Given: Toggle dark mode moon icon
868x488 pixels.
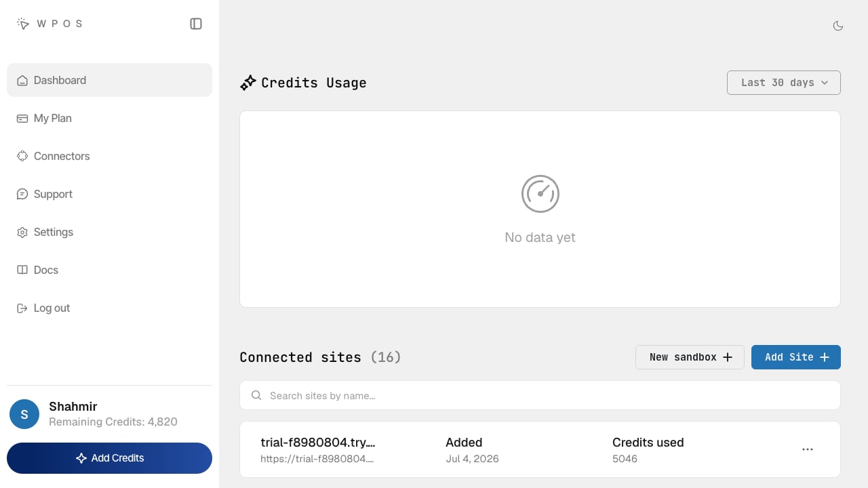Looking at the screenshot, I should click(x=838, y=26).
